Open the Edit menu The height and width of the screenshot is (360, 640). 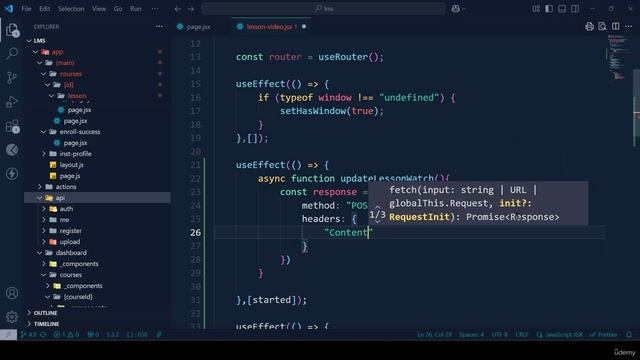coord(44,9)
